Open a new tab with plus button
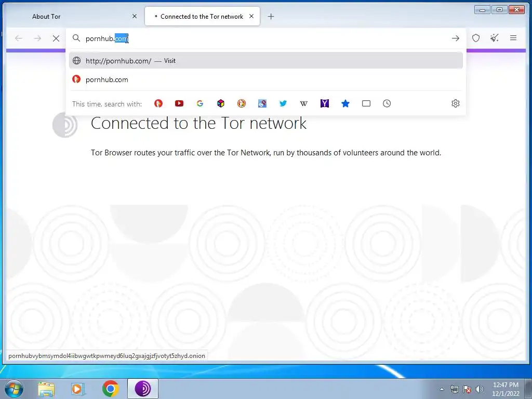 click(x=271, y=16)
